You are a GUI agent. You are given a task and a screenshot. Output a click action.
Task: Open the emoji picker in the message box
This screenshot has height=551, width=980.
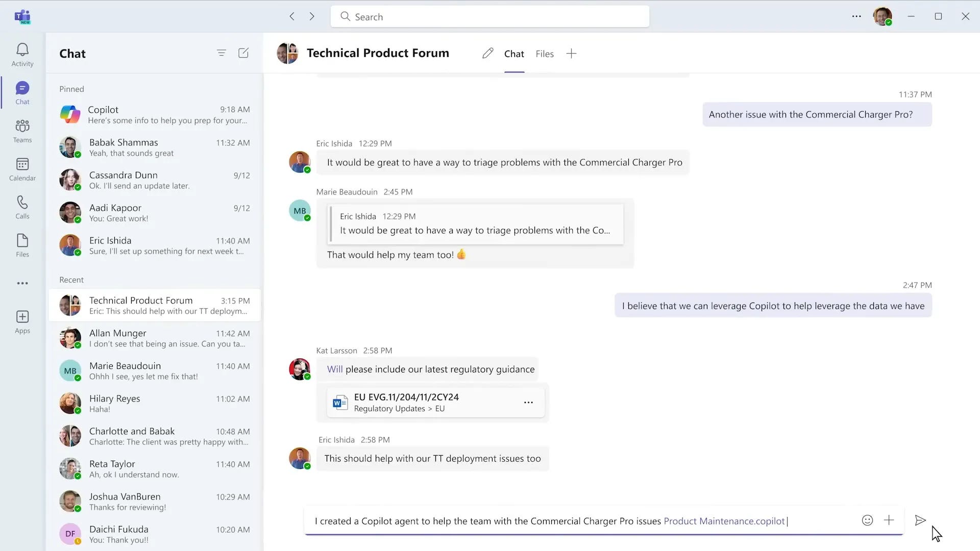867,520
